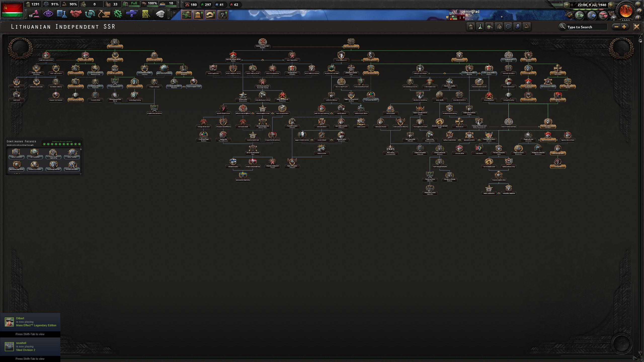This screenshot has height=362, width=644.
Task: Increase game speed with plus button
Action: click(x=611, y=5)
